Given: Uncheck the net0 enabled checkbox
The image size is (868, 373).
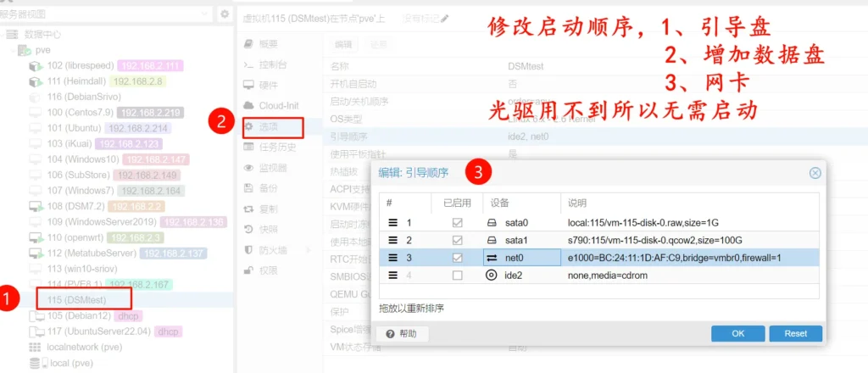Looking at the screenshot, I should 458,258.
